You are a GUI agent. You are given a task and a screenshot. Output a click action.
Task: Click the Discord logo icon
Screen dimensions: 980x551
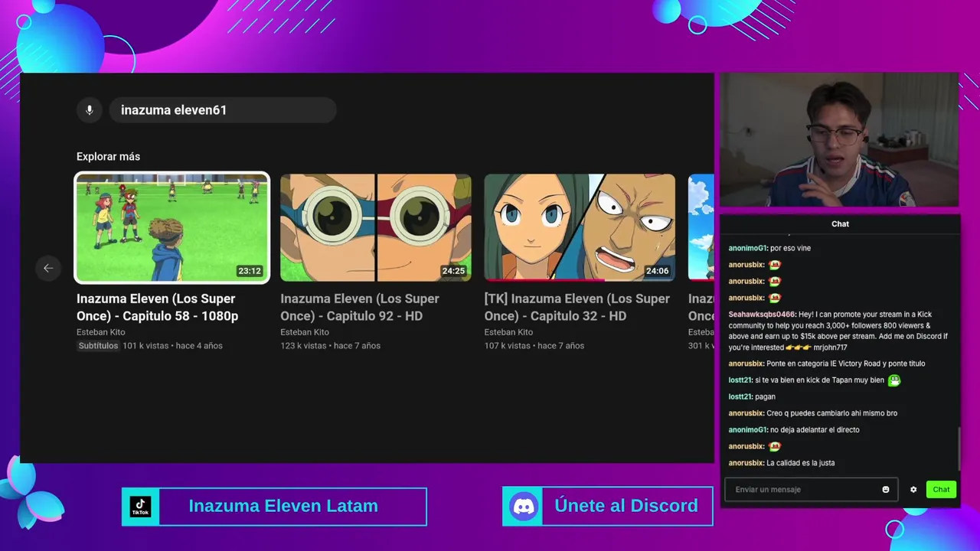click(524, 506)
